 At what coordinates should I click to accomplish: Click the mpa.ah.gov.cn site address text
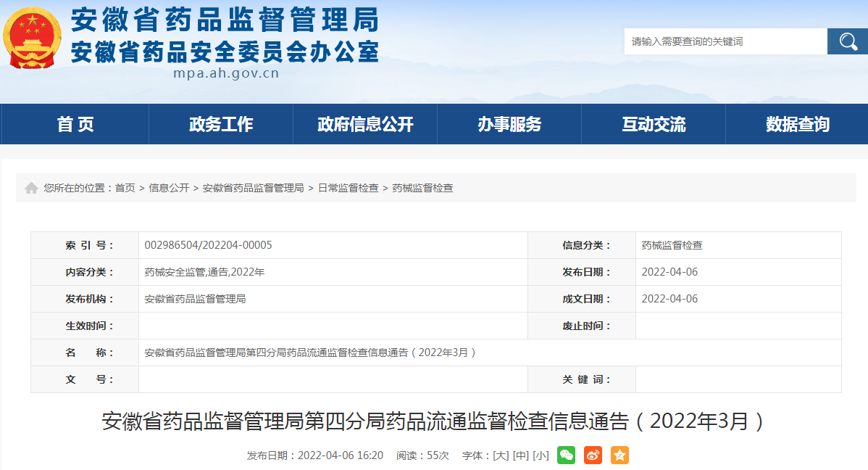click(226, 73)
